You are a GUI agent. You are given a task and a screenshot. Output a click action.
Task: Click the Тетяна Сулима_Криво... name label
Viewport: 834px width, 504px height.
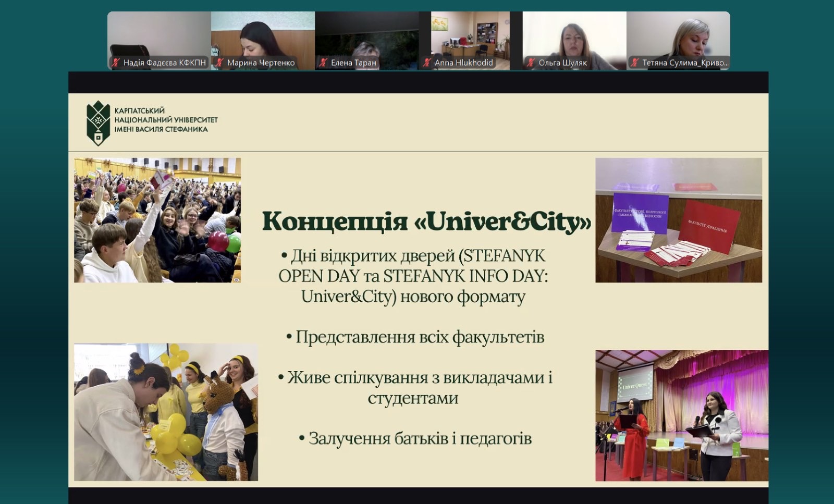685,63
